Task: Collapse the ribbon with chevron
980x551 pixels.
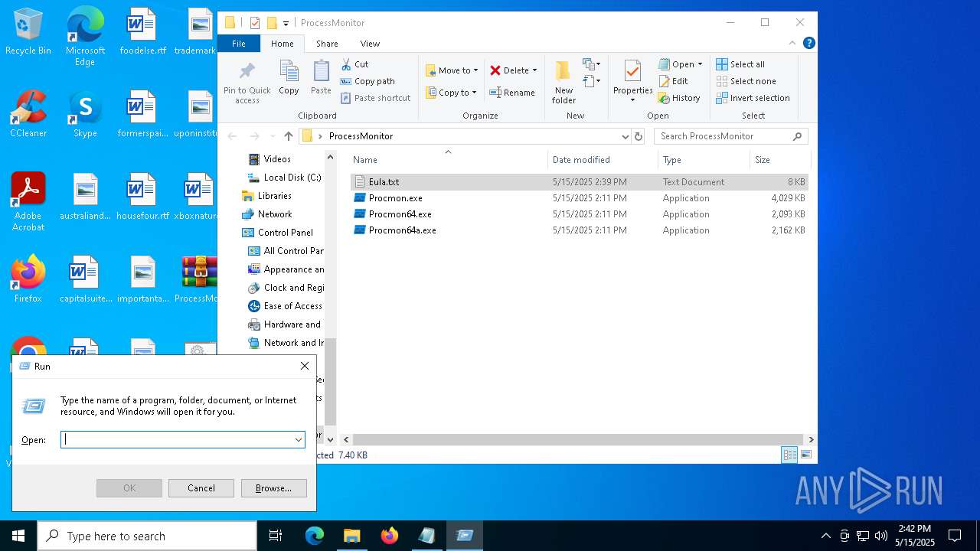Action: pyautogui.click(x=792, y=44)
